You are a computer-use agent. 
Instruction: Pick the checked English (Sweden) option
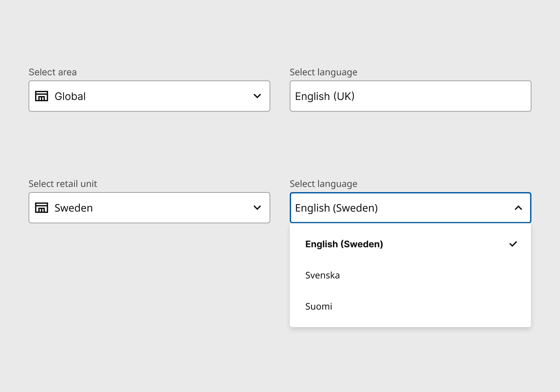pos(344,244)
